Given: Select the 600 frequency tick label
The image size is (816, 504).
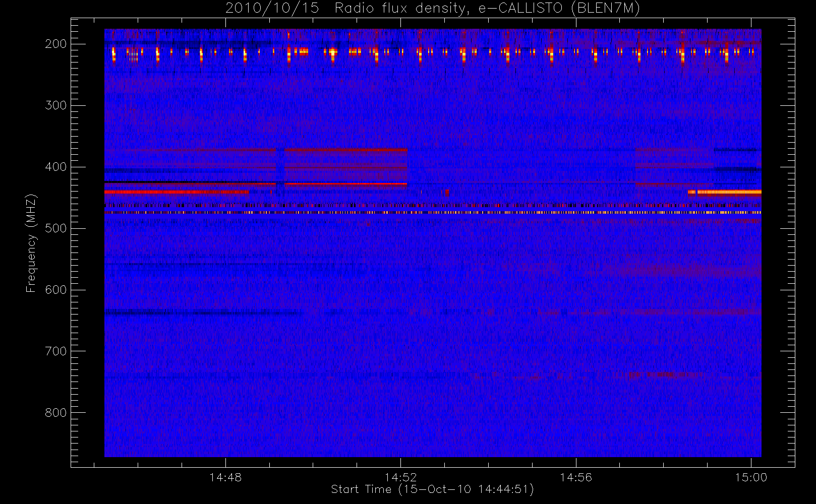Looking at the screenshot, I should (56, 290).
